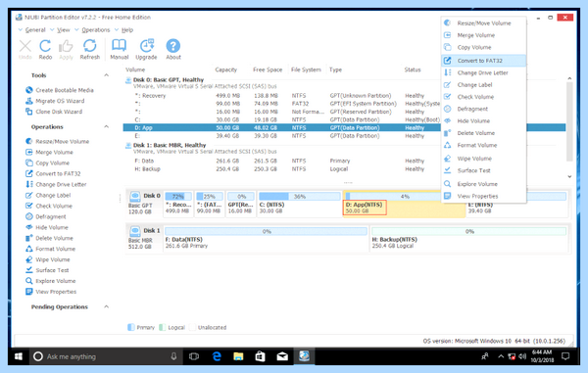The image size is (588, 373).
Task: Run Surface Test from sidebar
Action: [x=52, y=270]
